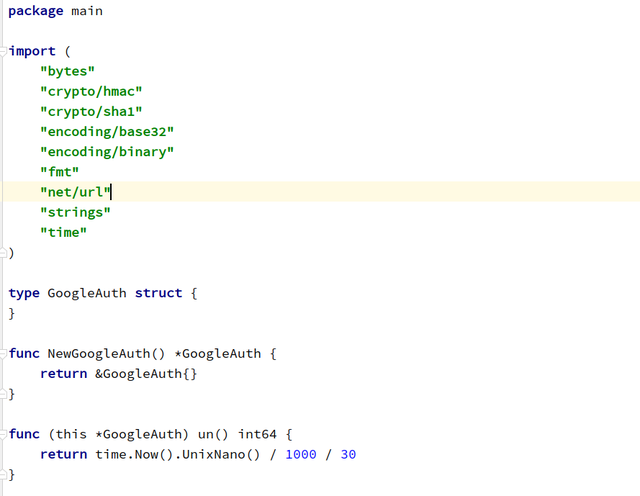Click the "strings" import line
The width and height of the screenshot is (640, 496).
pyautogui.click(x=75, y=212)
